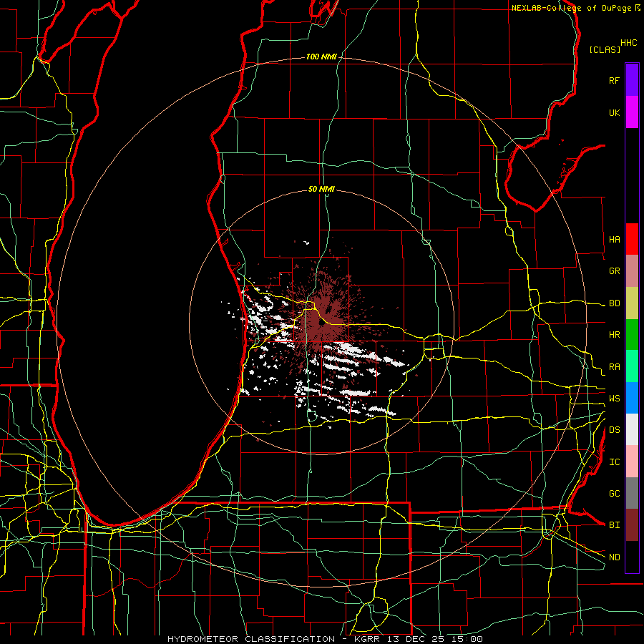
Task: Click the DS white legend color band
Action: click(632, 429)
